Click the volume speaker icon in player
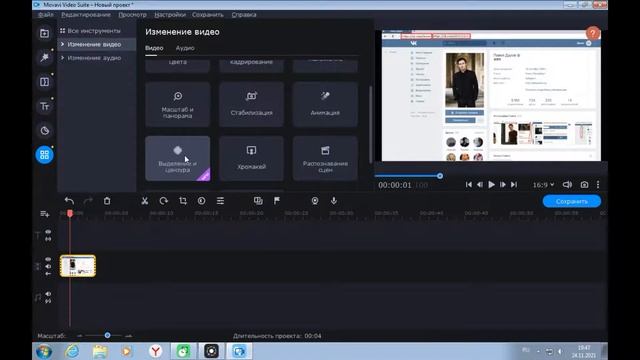The image size is (640, 360). pyautogui.click(x=567, y=185)
